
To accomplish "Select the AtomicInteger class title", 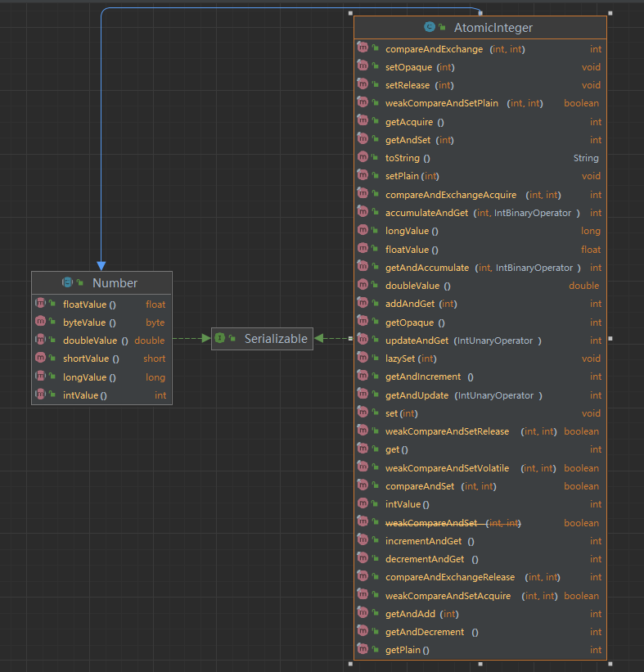I will click(x=493, y=28).
